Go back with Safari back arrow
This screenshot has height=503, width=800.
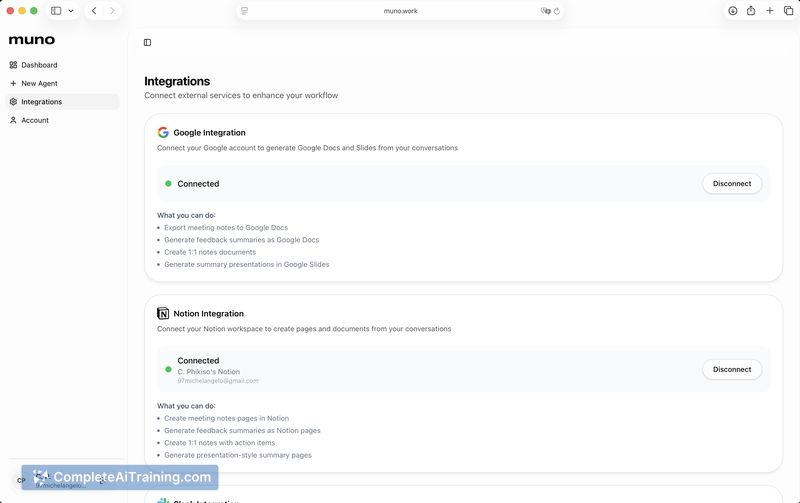[x=94, y=11]
